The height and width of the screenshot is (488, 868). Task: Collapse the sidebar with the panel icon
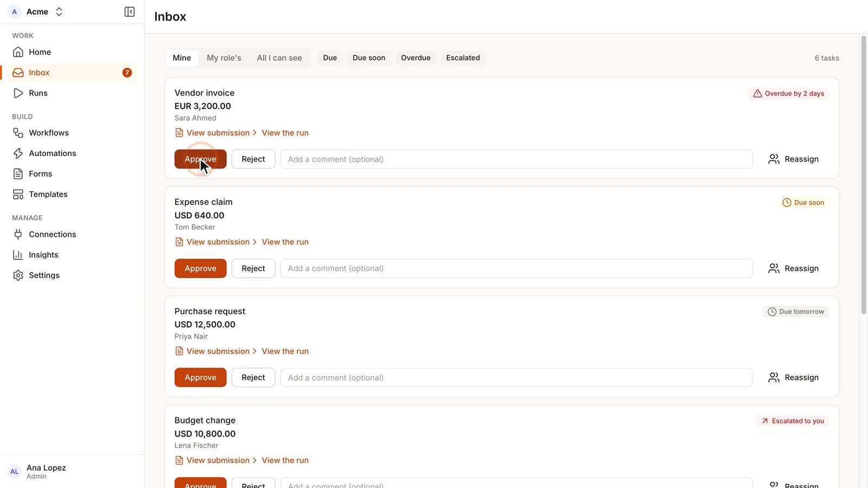[x=129, y=12]
